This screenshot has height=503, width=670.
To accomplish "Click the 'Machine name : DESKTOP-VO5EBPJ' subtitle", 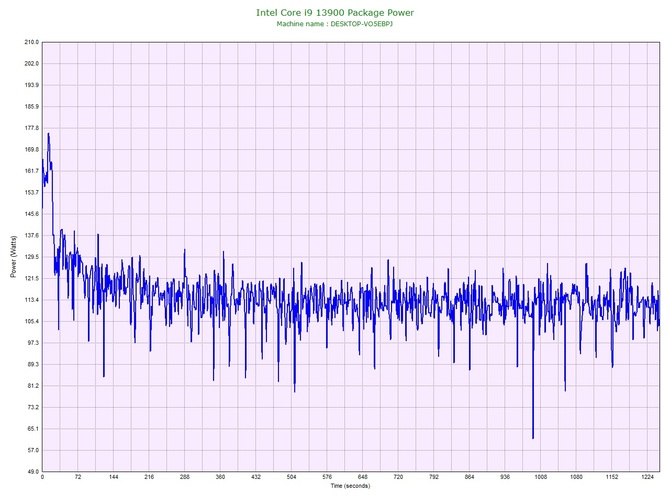I will point(335,24).
